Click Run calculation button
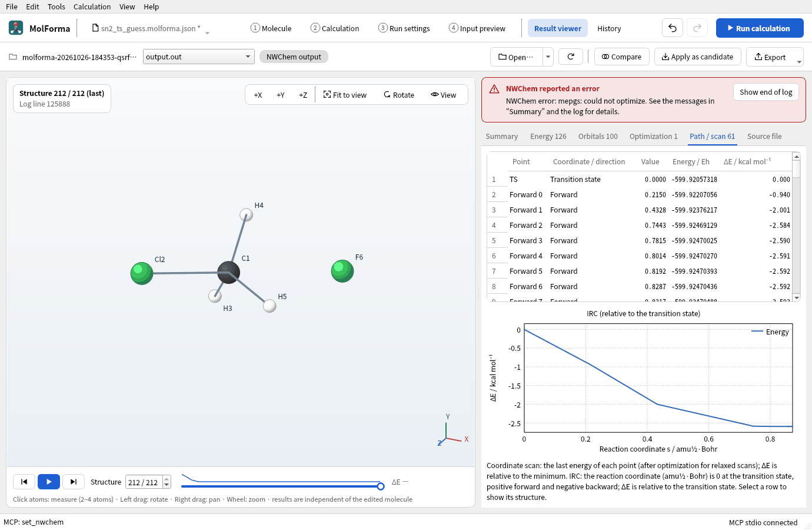Screen dimensions: 812x530 coord(759,28)
